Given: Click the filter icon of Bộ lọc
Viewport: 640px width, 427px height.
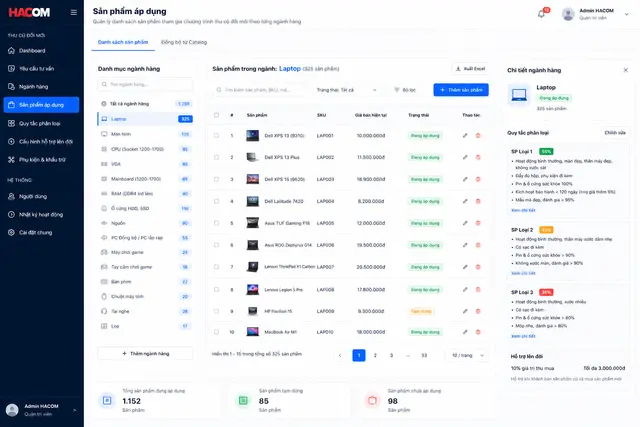Looking at the screenshot, I should (x=396, y=90).
